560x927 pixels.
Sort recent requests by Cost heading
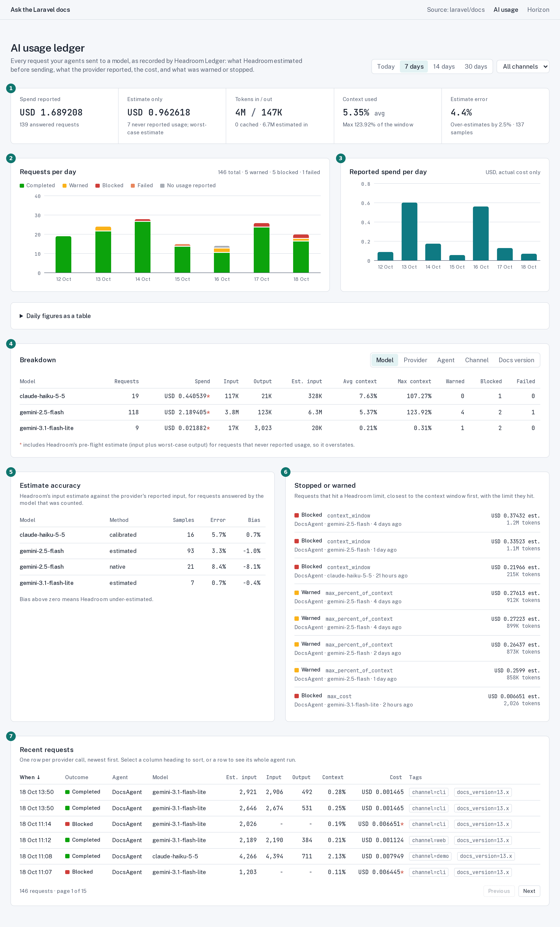tap(395, 777)
